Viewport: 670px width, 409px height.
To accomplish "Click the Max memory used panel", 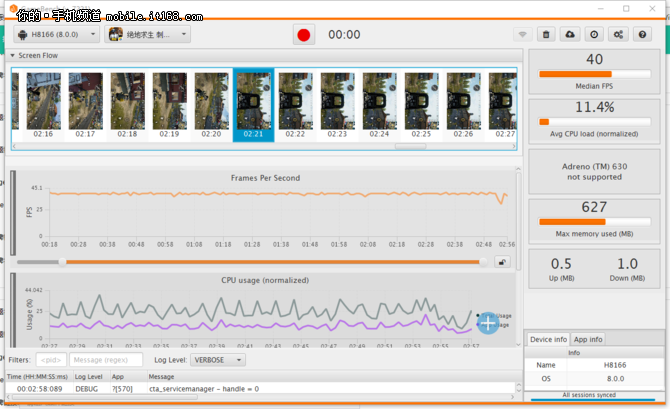I will pos(594,216).
